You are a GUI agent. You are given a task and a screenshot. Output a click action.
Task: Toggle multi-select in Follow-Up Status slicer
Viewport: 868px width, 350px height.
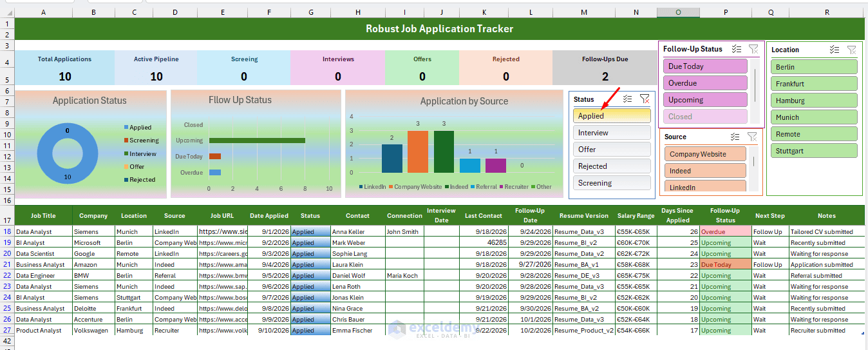[x=737, y=49]
